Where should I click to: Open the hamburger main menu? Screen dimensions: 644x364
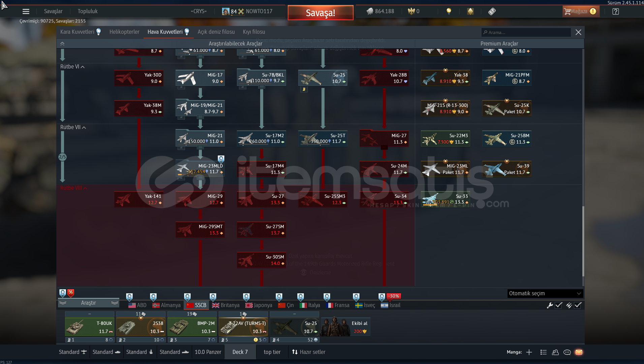pyautogui.click(x=26, y=11)
